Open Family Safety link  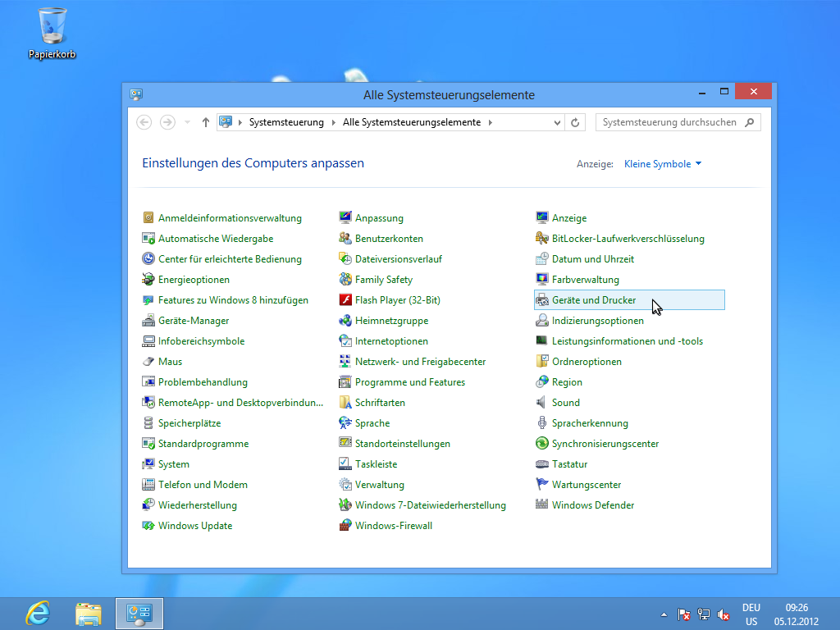point(384,280)
